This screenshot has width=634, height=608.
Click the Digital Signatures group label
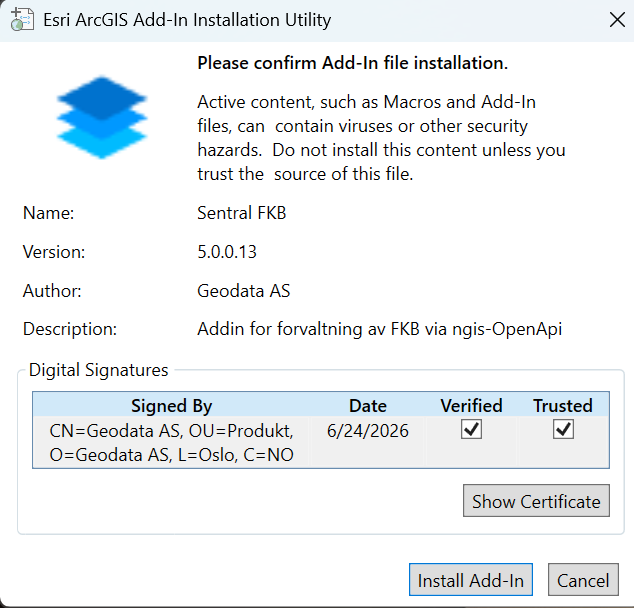point(99,370)
